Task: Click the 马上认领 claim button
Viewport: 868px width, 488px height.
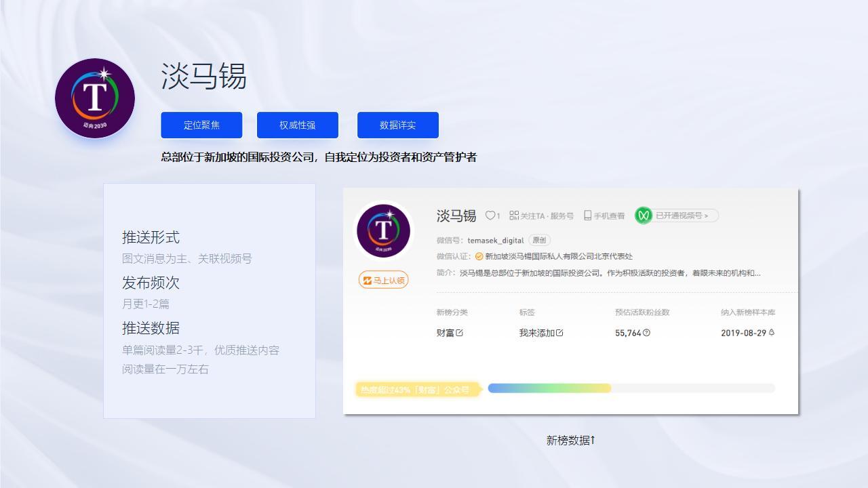Action: pyautogui.click(x=384, y=280)
